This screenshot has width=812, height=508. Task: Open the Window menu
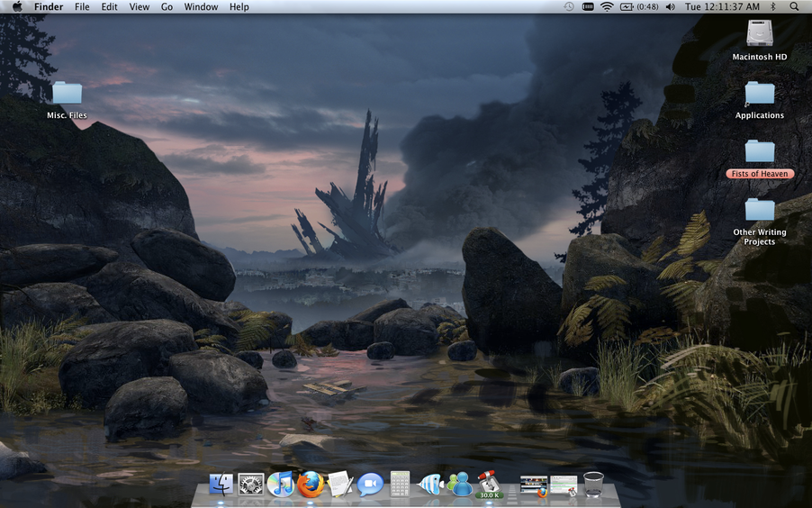tap(201, 6)
